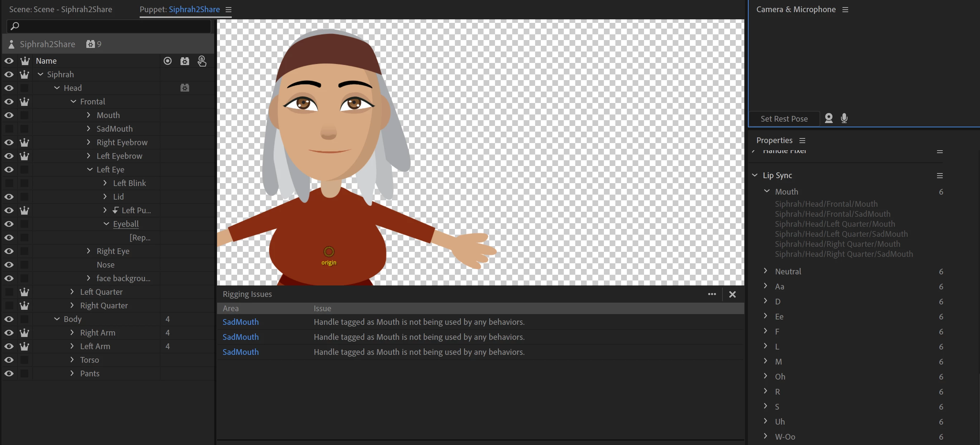Switch to the Scene - Siphrah2Share tab

pos(61,10)
